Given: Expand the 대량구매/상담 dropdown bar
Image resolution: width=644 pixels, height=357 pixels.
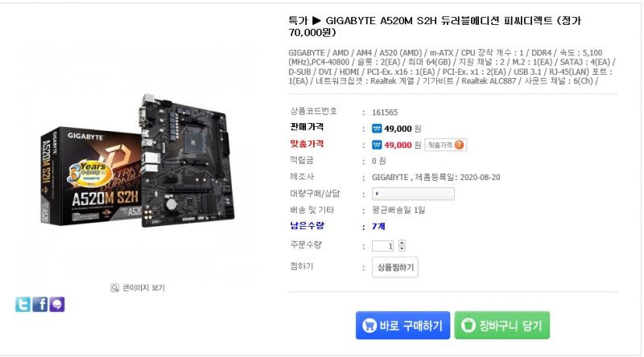Looking at the screenshot, I should pos(413,194).
